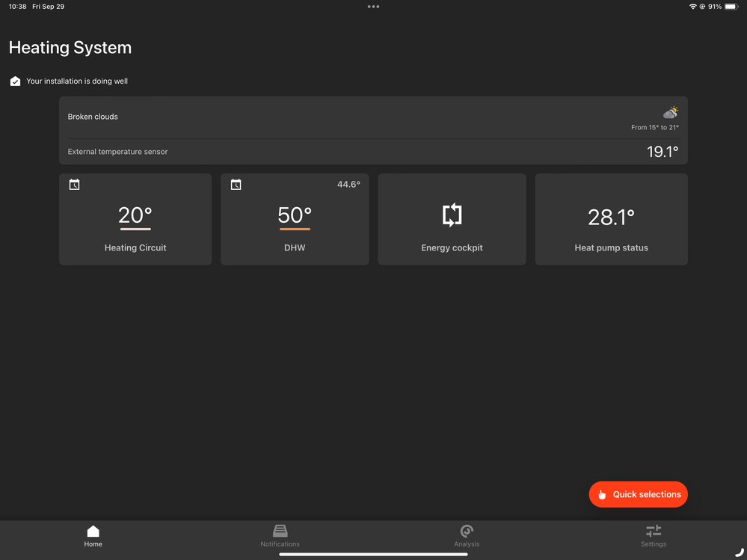Tap the battery indicator in status bar
Image resolution: width=747 pixels, height=560 pixels.
click(x=731, y=7)
